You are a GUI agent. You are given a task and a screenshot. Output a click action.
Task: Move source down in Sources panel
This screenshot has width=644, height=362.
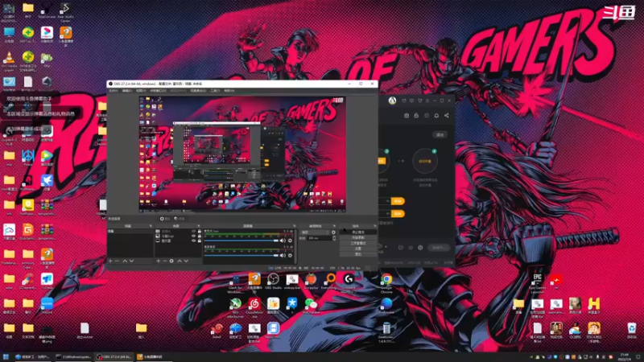tap(186, 261)
